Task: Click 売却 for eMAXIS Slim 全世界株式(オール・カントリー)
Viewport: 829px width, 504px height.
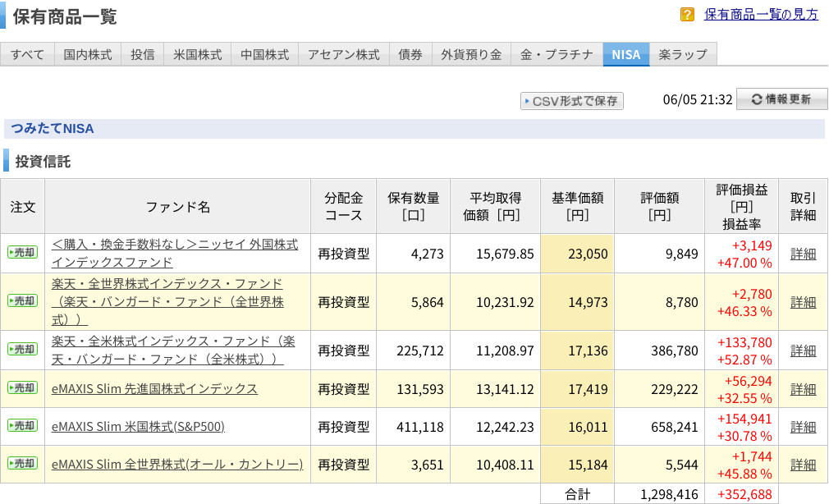Action: coord(23,463)
